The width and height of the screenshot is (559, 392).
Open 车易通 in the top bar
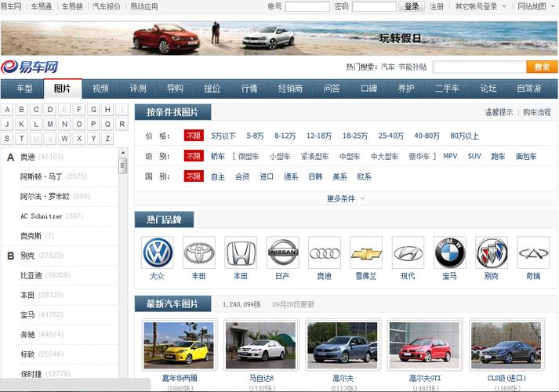(x=42, y=6)
